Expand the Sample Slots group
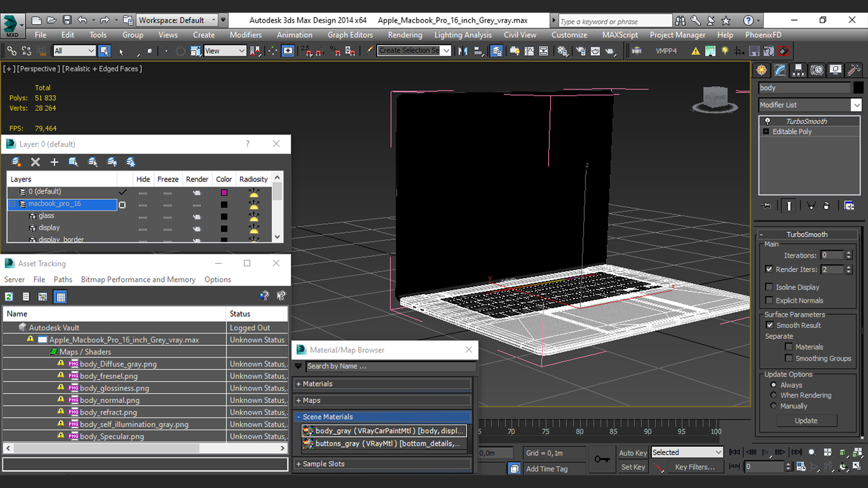Image resolution: width=868 pixels, height=488 pixels. (382, 464)
